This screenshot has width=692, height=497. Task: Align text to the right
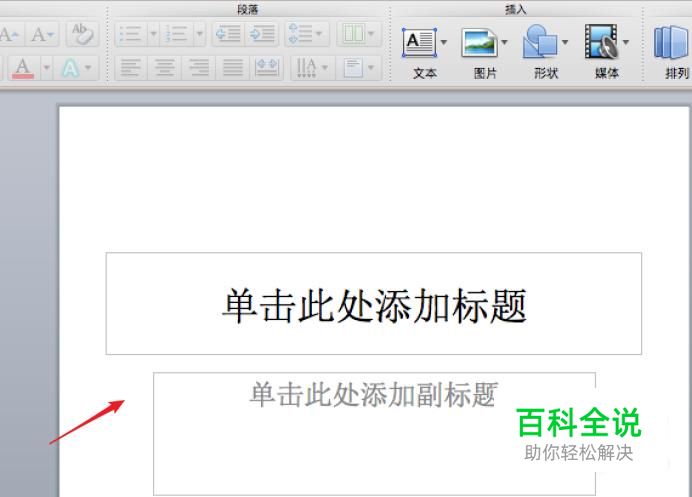tap(199, 68)
